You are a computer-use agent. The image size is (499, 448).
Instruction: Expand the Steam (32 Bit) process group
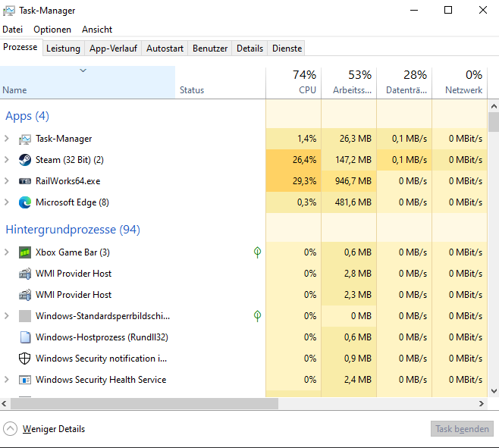tap(7, 160)
